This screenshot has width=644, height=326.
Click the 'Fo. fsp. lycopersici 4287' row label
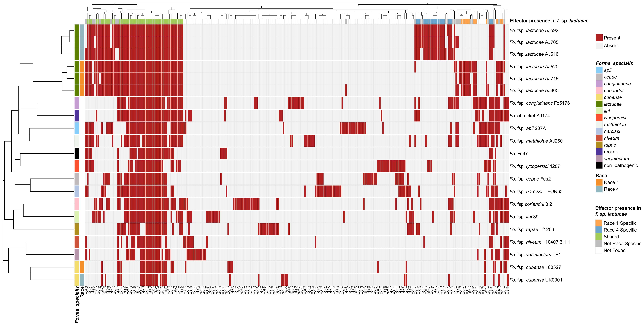coord(535,166)
